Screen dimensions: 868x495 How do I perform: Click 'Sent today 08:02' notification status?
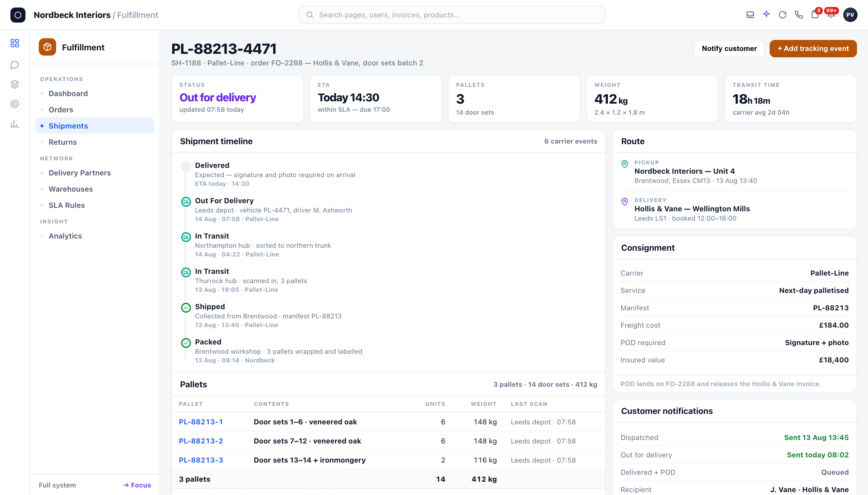coord(818,455)
